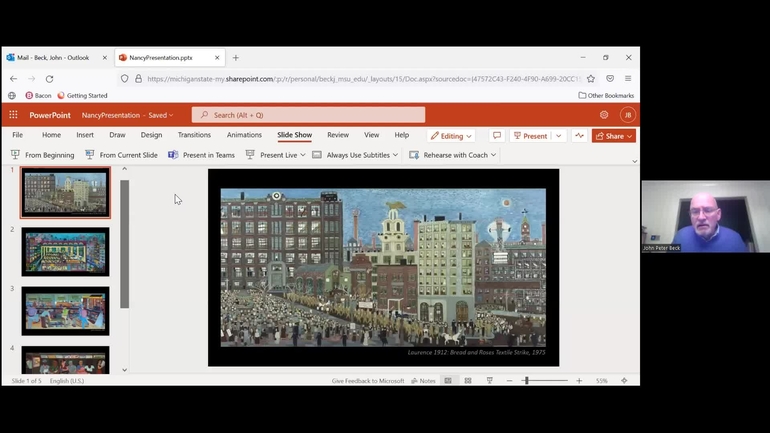The image size is (770, 433).
Task: Start slide show from status bar icon
Action: [490, 380]
